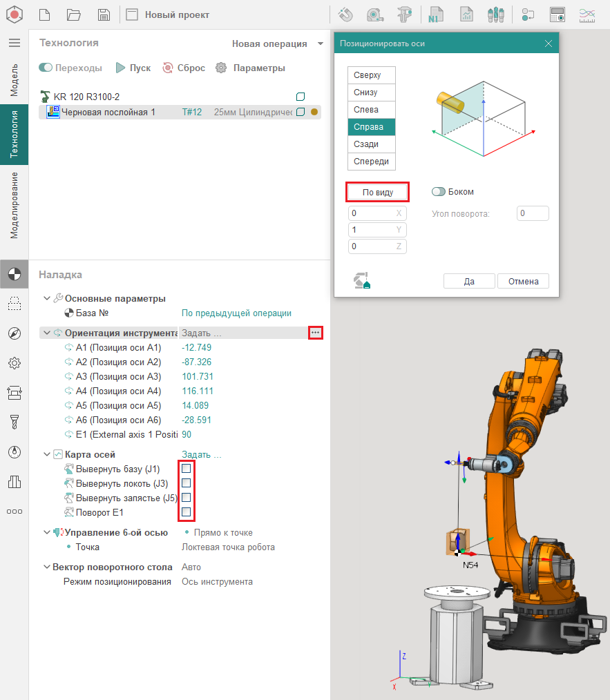Click the gear icon in left sidebar
This screenshot has width=610, height=700.
point(14,363)
